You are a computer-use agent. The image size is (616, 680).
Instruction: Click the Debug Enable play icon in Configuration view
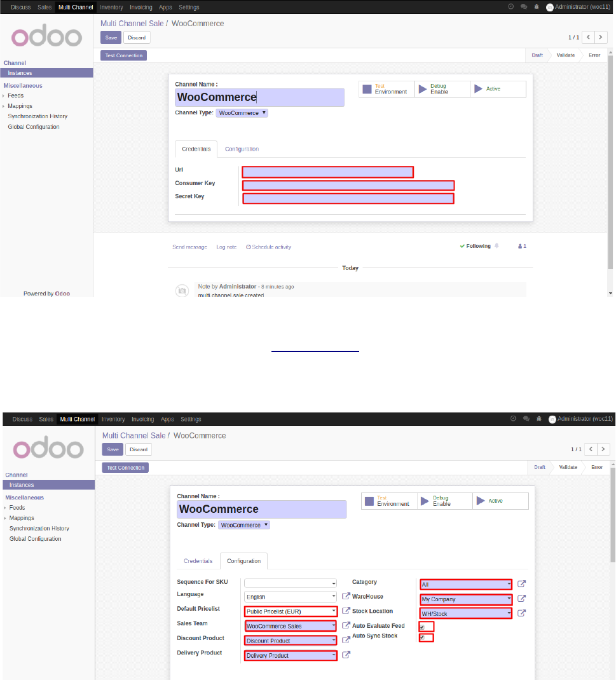(x=425, y=501)
